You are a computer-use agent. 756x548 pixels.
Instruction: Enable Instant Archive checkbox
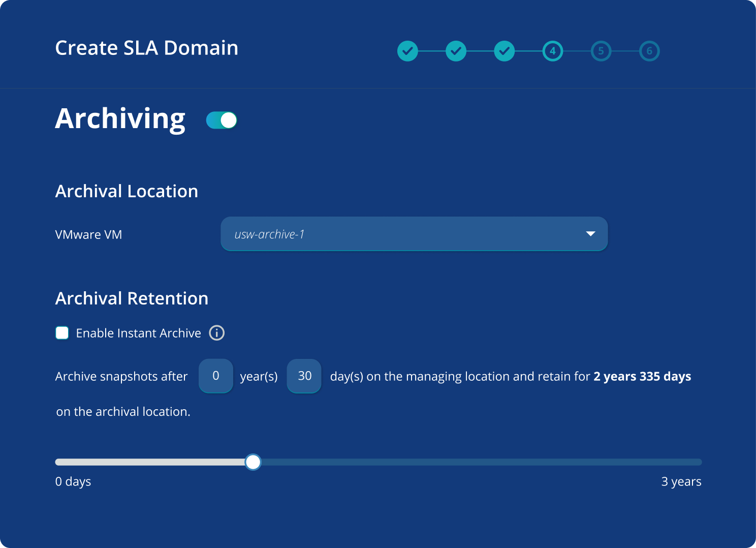(62, 333)
